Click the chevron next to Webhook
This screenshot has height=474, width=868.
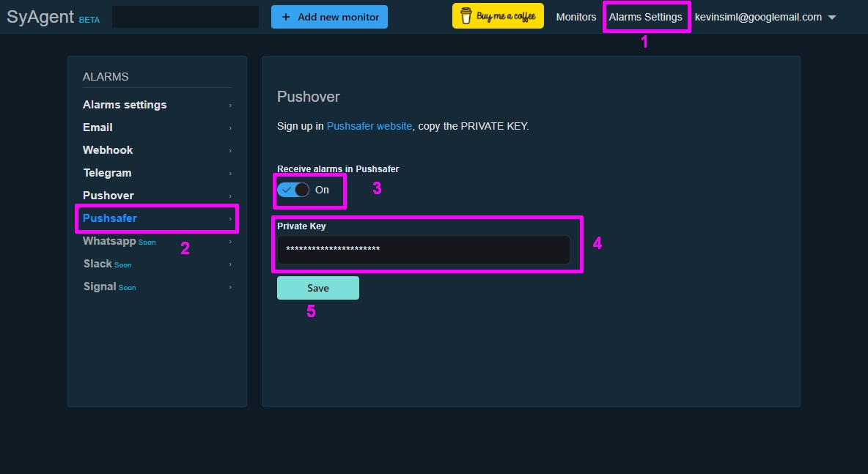[230, 150]
